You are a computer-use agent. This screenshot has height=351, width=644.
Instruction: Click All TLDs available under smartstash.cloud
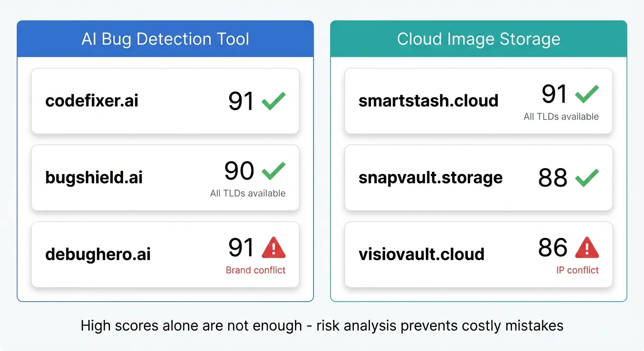(x=561, y=117)
